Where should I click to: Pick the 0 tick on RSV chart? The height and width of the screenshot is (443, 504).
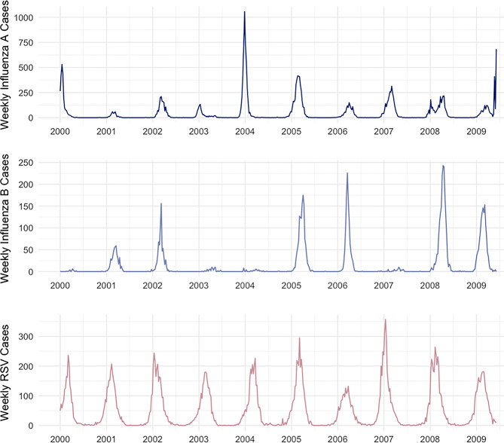[31, 426]
